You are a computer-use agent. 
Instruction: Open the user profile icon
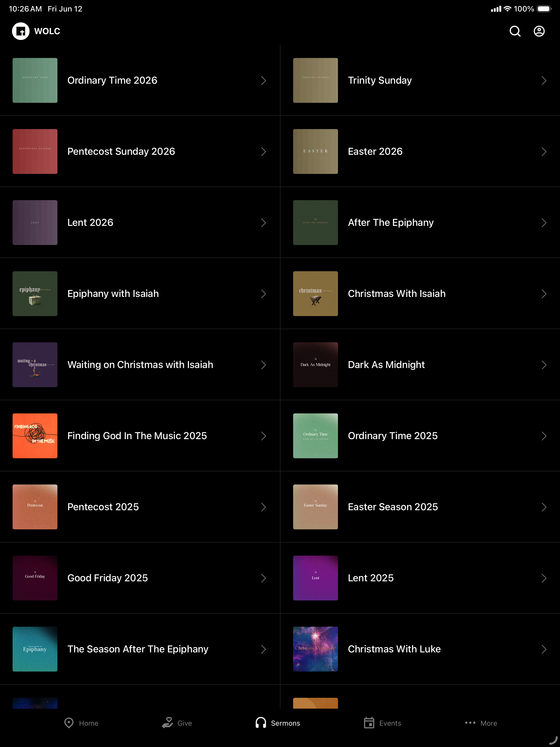(539, 31)
